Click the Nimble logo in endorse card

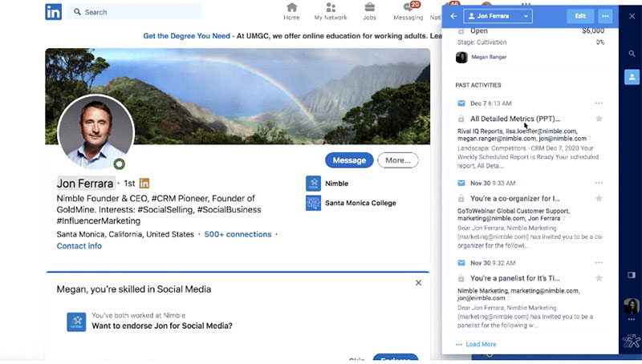click(76, 322)
